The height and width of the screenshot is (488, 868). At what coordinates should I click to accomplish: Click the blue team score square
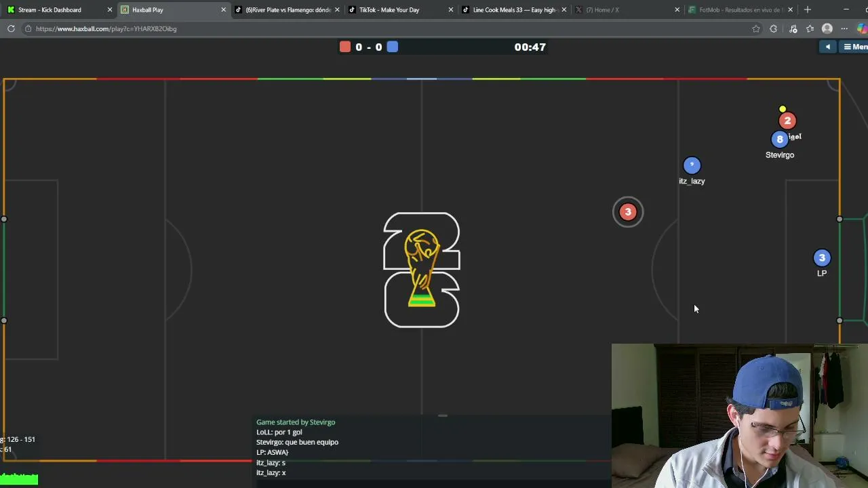[x=393, y=47]
